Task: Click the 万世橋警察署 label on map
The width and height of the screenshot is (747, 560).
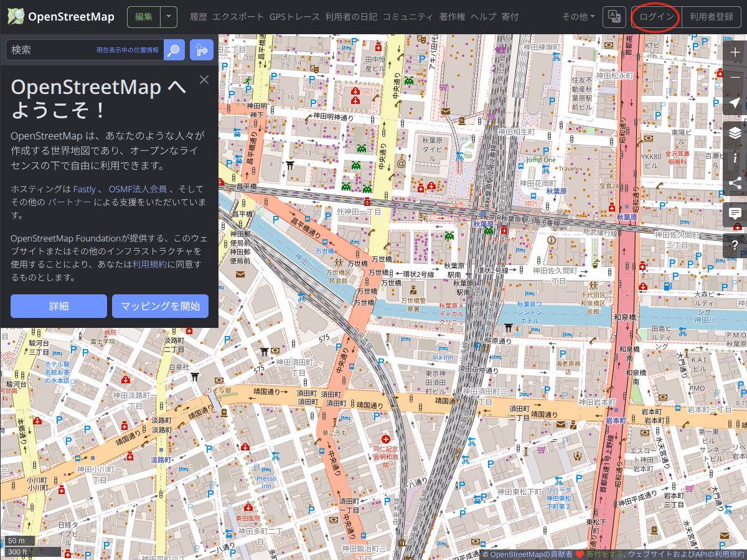Action: 413,304
